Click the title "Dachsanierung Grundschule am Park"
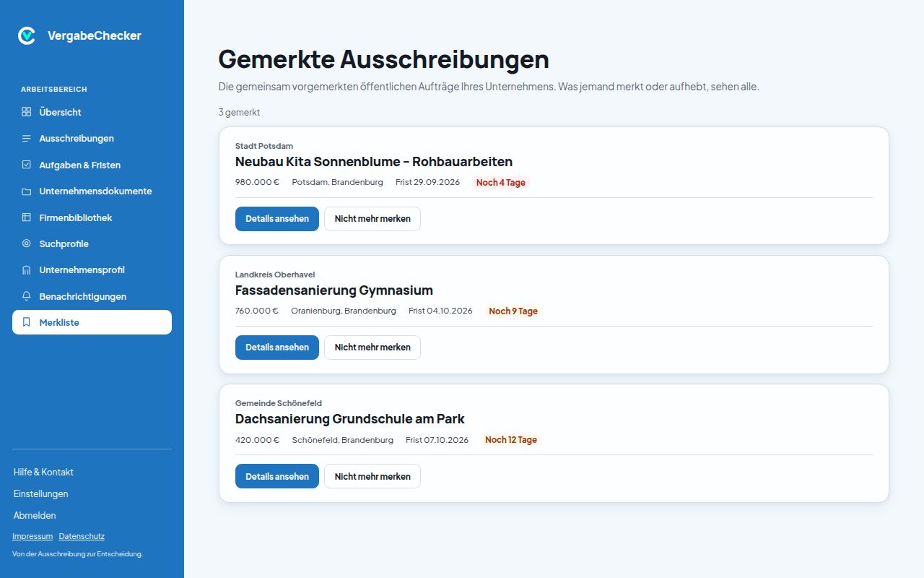 (x=350, y=419)
